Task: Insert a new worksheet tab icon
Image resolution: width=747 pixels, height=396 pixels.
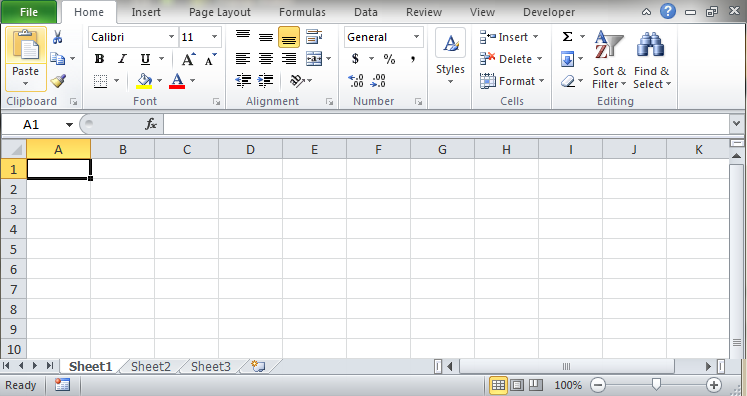Action: click(x=258, y=366)
